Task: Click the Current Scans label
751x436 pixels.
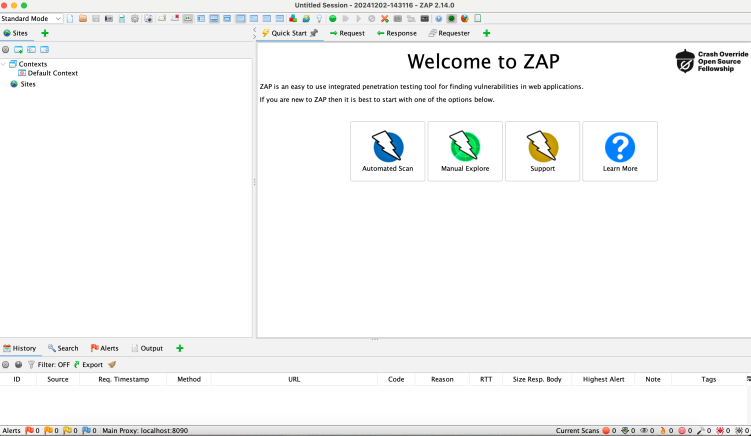Action: 577,431
